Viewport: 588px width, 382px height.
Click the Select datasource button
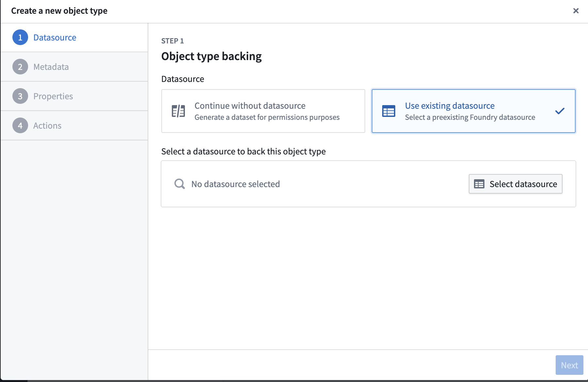pos(515,184)
